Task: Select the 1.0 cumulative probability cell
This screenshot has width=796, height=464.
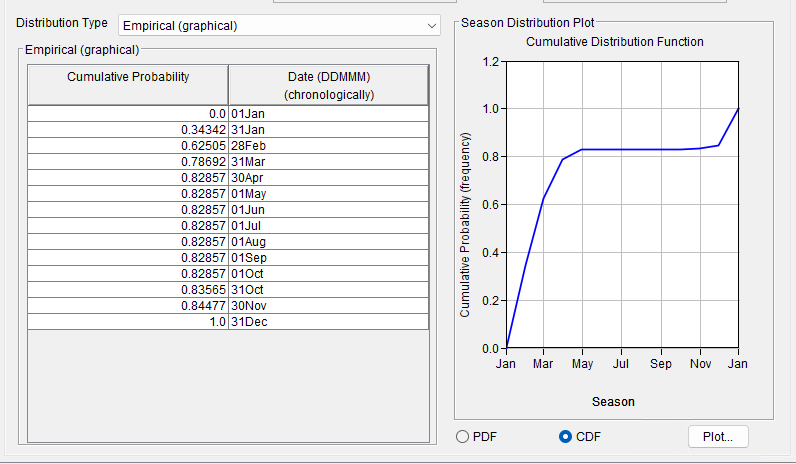Action: [128, 322]
